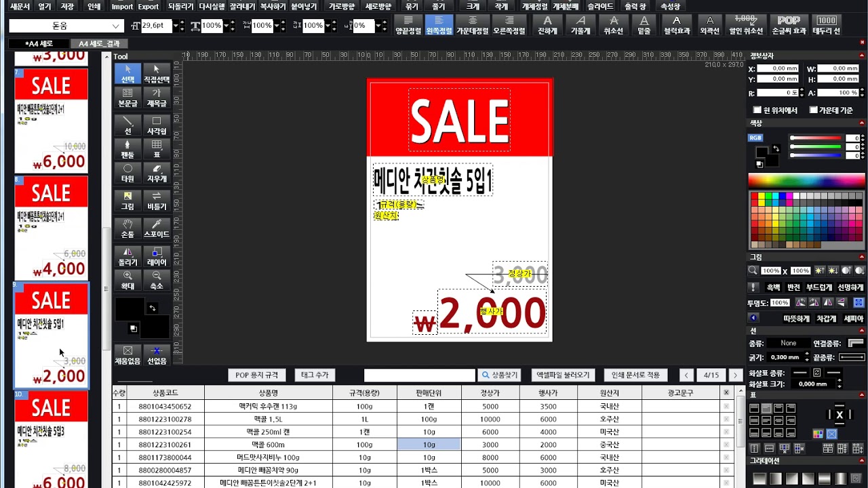Apply 기울게 italic text style
Image resolution: width=868 pixels, height=488 pixels.
[x=580, y=26]
